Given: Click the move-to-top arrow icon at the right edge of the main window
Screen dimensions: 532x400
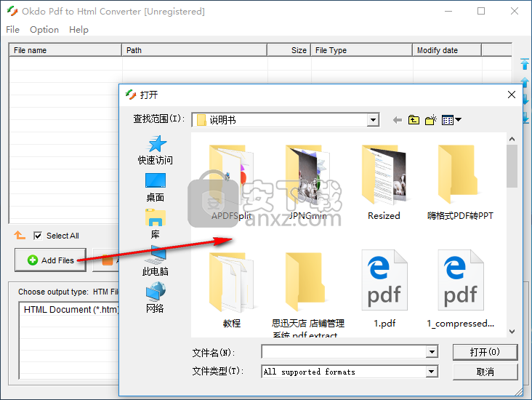Looking at the screenshot, I should (525, 64).
